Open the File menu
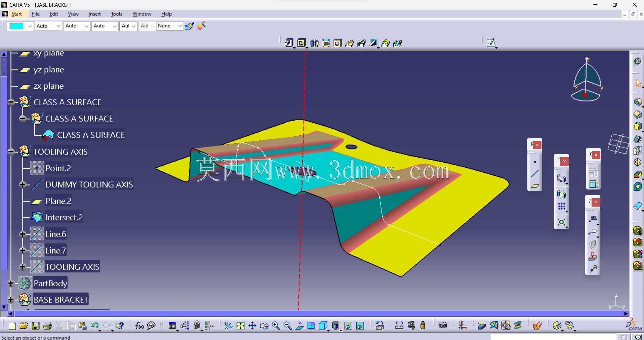The image size is (644, 340). click(36, 14)
